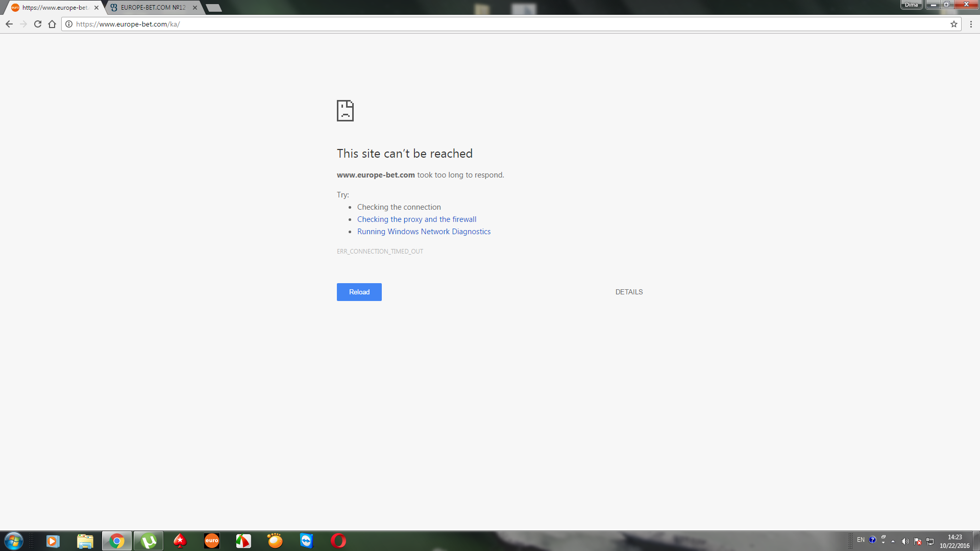This screenshot has width=980, height=551.
Task: Go to the browser home page icon
Action: [52, 24]
